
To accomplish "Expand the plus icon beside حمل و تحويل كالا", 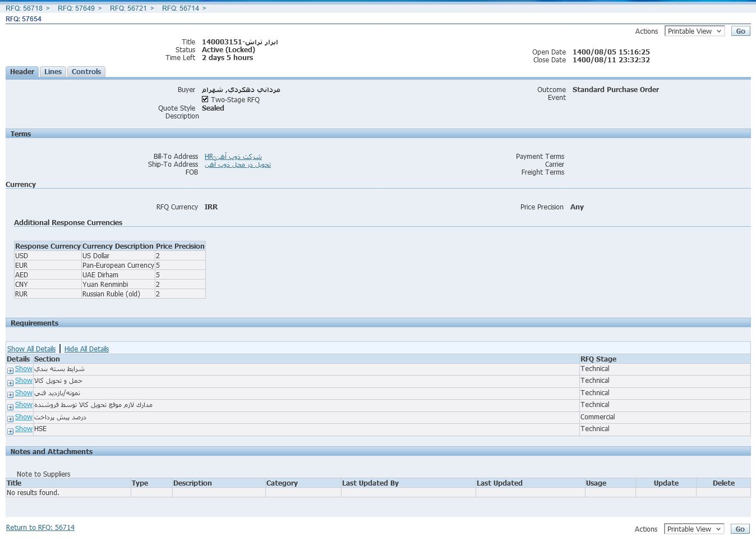I will pos(10,383).
